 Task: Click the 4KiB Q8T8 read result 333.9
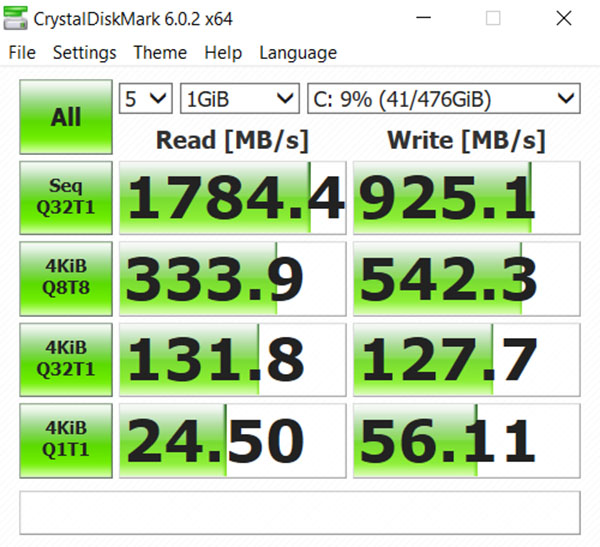pos(233,278)
